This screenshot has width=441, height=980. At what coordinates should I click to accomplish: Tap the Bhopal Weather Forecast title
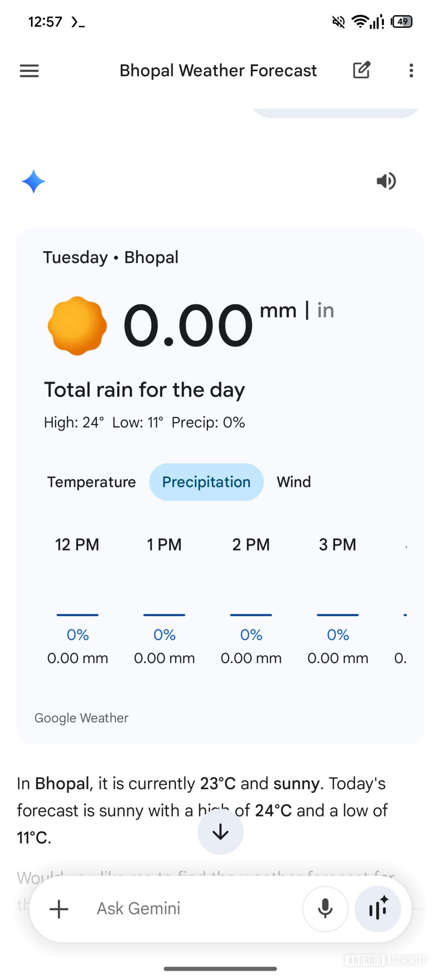[218, 71]
